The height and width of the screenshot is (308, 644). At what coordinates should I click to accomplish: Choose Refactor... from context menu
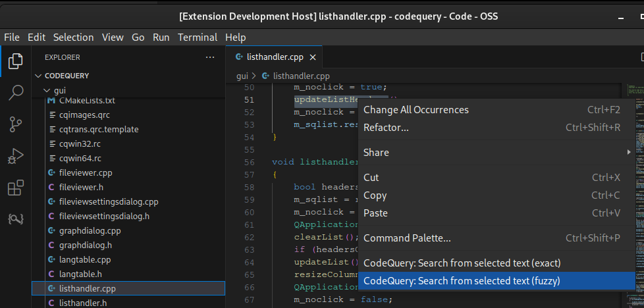496,128
